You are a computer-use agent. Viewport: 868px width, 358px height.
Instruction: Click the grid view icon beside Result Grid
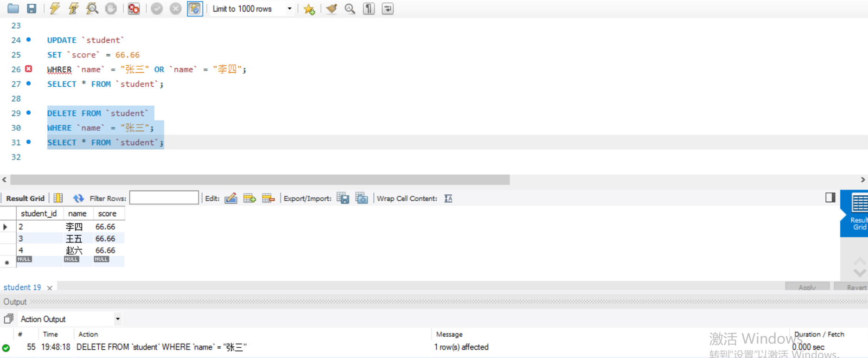pyautogui.click(x=58, y=198)
